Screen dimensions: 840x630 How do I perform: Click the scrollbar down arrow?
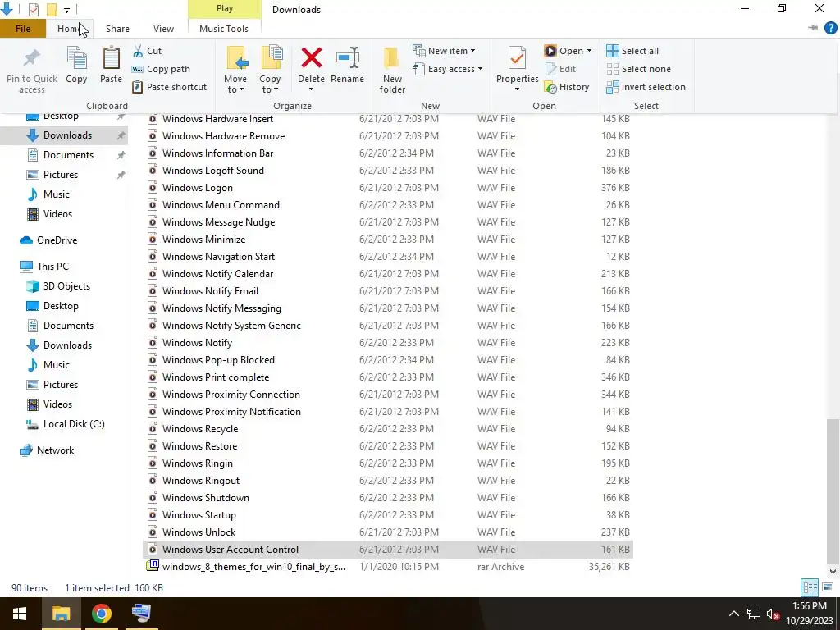point(832,571)
